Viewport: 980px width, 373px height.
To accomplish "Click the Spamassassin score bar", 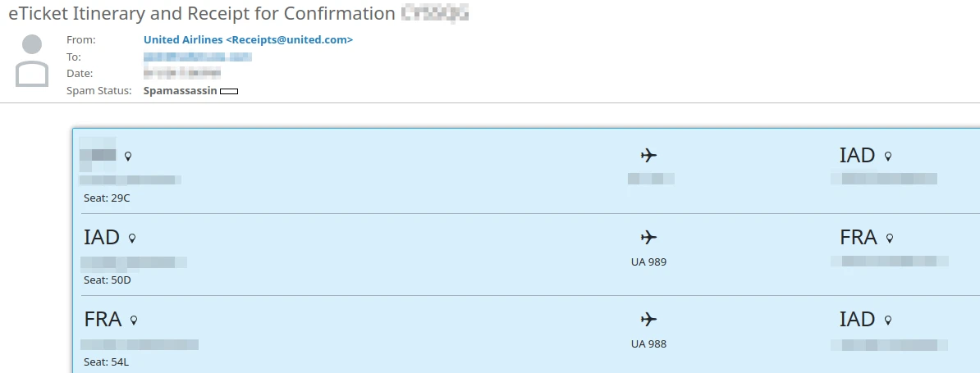I will [229, 91].
